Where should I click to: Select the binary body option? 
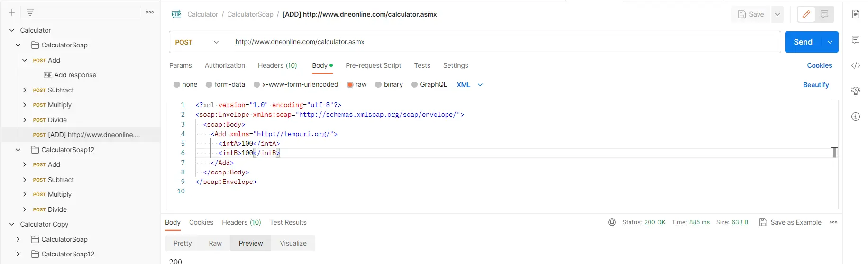tap(378, 85)
